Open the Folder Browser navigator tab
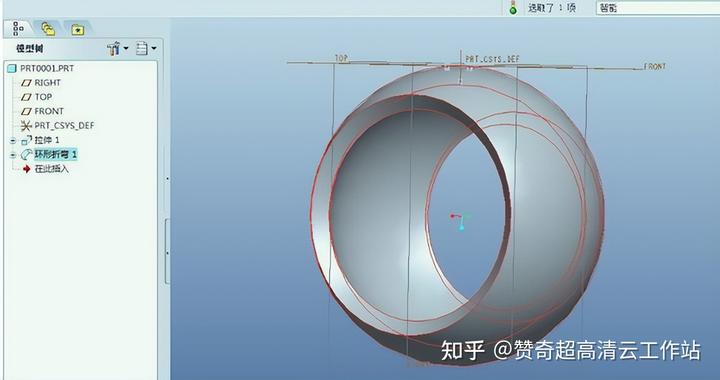The height and width of the screenshot is (380, 720). (48, 29)
